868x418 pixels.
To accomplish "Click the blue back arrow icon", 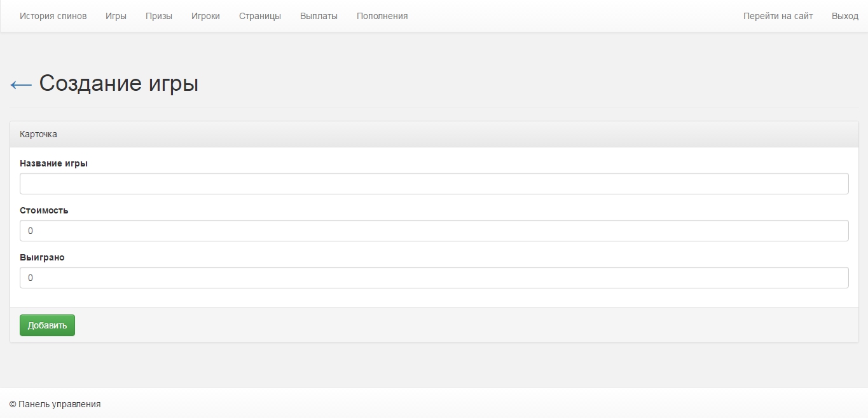I will [x=21, y=84].
